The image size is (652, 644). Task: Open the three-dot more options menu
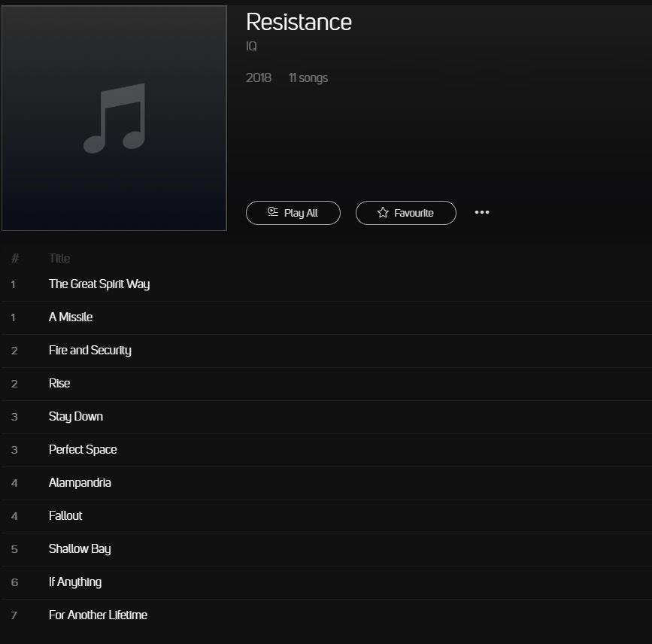point(482,212)
